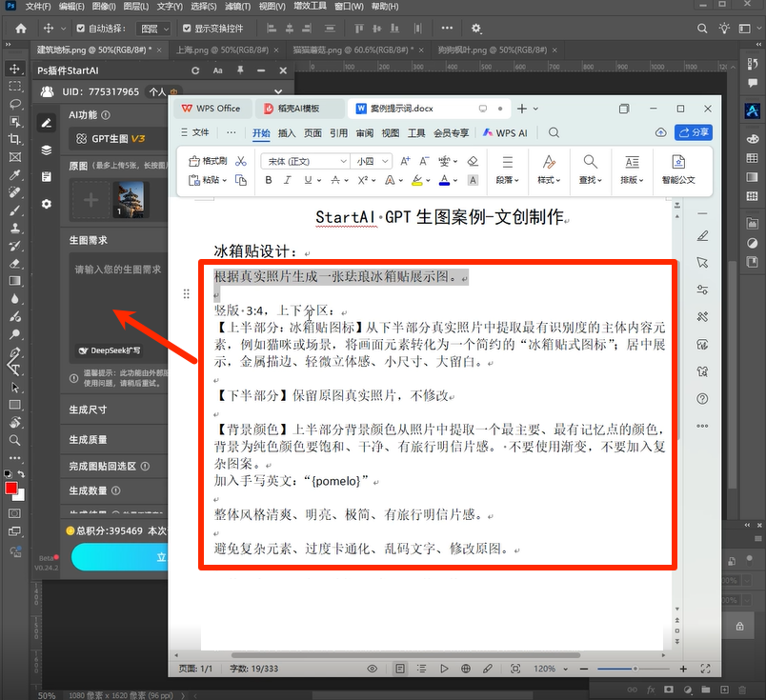The width and height of the screenshot is (766, 700).
Task: Select GPT生图 V3 function
Action: (117, 139)
